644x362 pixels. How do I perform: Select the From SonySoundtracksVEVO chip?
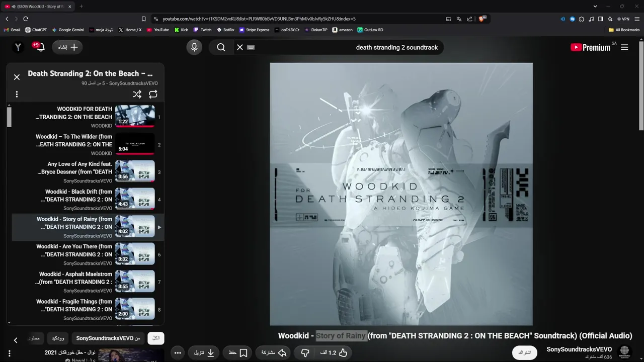108,338
